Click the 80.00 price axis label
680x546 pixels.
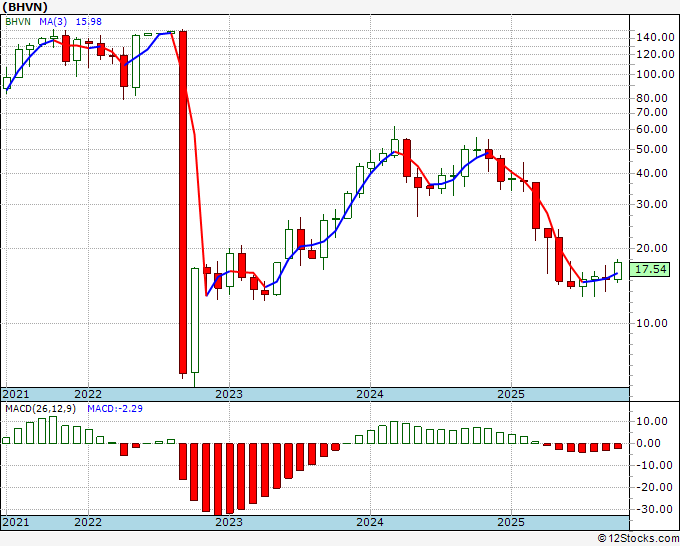652,98
